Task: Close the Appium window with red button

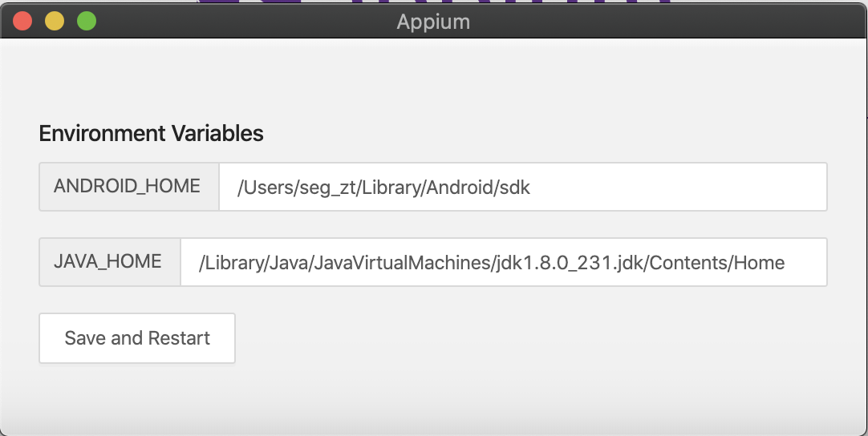Action: [22, 22]
